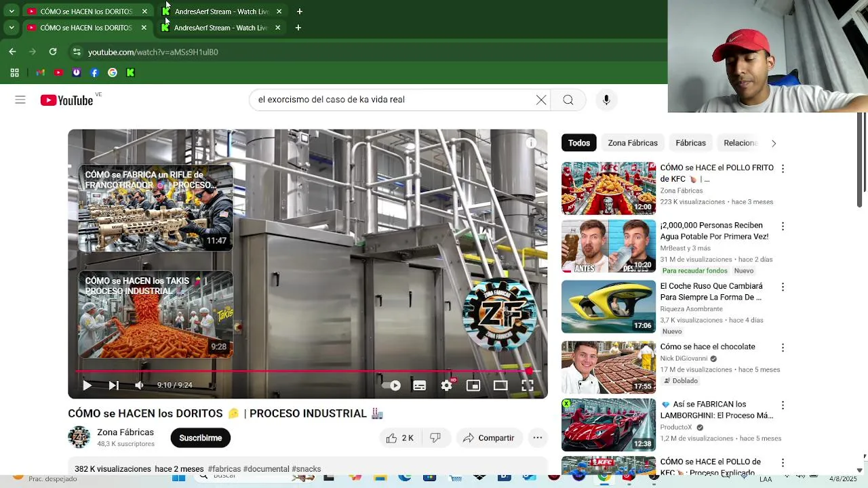868x488 pixels.
Task: Enter fullscreen mode
Action: (x=528, y=385)
